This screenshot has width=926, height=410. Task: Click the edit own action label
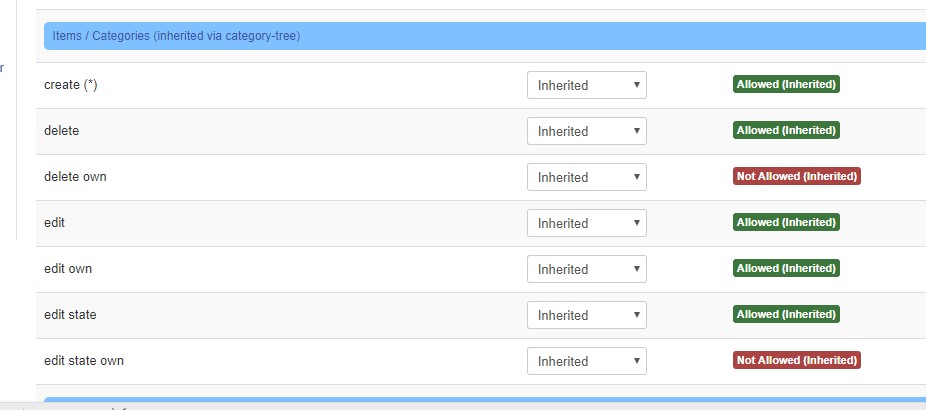(68, 268)
